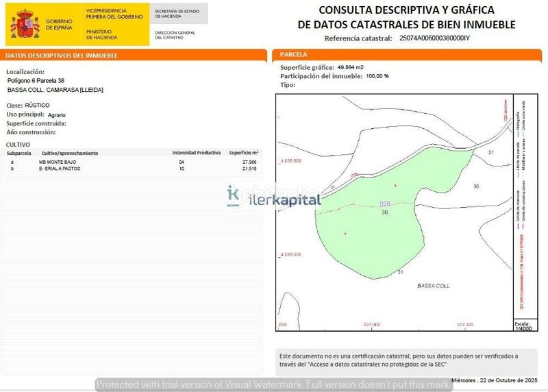This screenshot has width=548, height=392.
Task: Select the Datos Descriptivos del Inmueble header
Action: click(63, 56)
